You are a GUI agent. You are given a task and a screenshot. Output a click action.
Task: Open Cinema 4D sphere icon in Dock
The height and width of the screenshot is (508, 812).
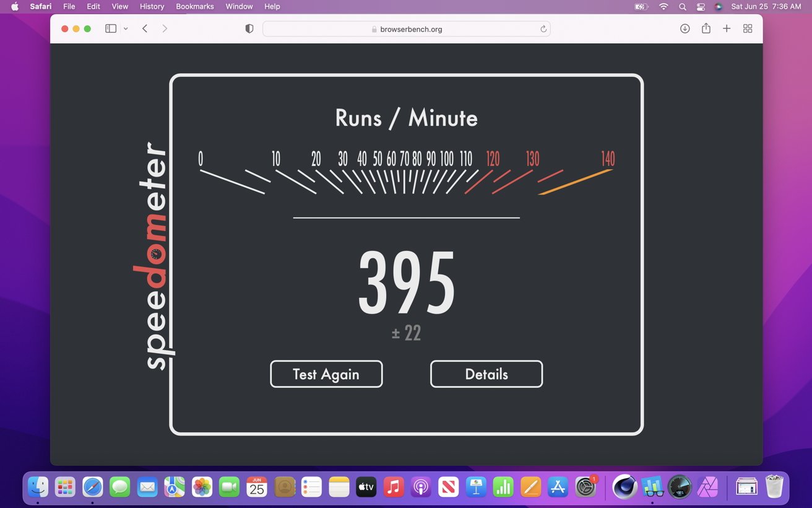[x=625, y=487]
